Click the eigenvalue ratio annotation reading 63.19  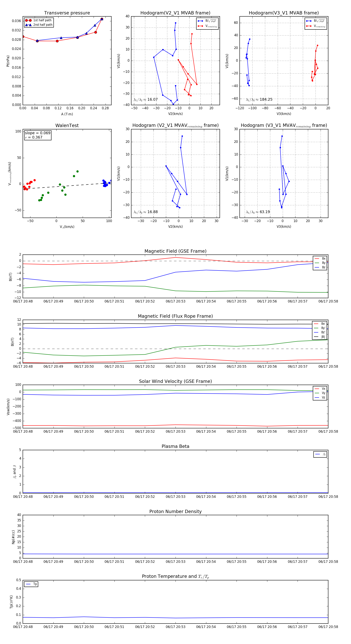258,212
